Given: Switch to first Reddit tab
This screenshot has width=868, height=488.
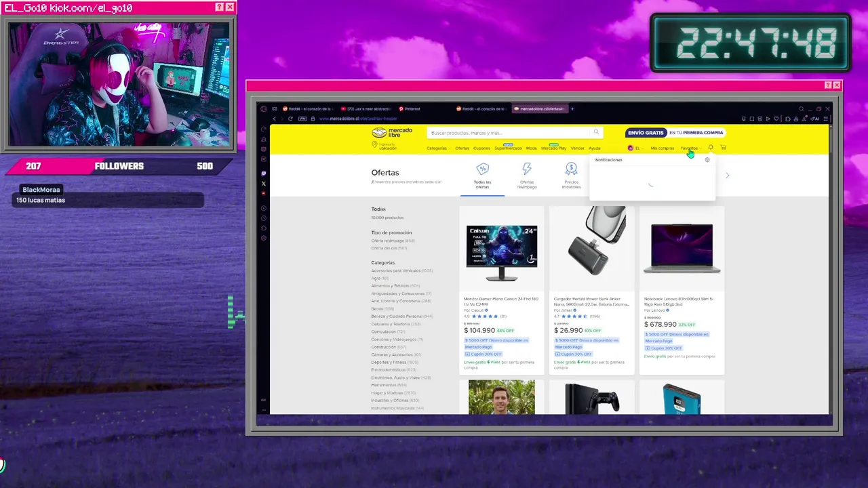Looking at the screenshot, I should 309,108.
